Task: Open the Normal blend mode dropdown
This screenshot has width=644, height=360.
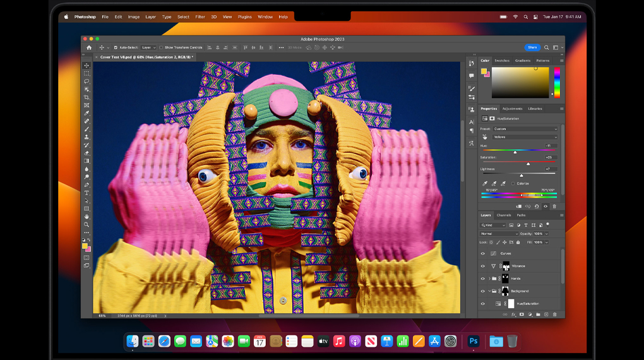Action: [499, 234]
